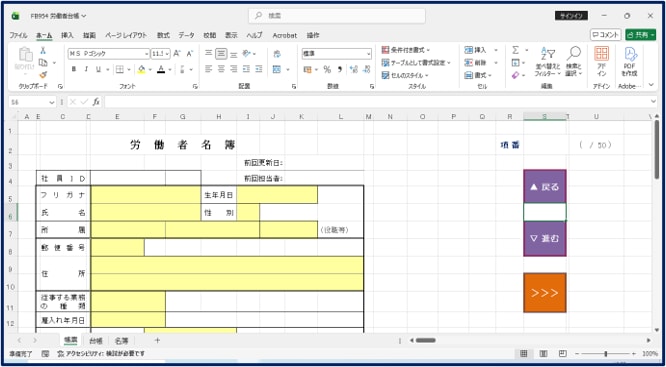Decrease font size with small A icon
666x367 pixels.
(x=190, y=54)
